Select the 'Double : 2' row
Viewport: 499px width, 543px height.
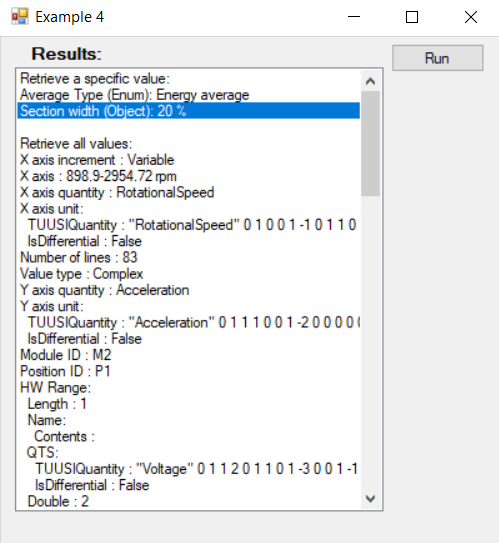pyautogui.click(x=189, y=501)
